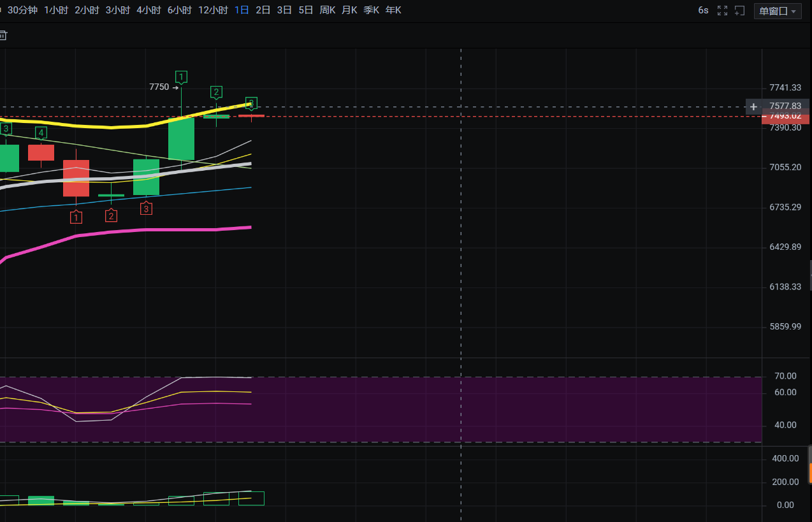Open the 单窗口 layout dropdown
This screenshot has width=812, height=522.
[778, 11]
